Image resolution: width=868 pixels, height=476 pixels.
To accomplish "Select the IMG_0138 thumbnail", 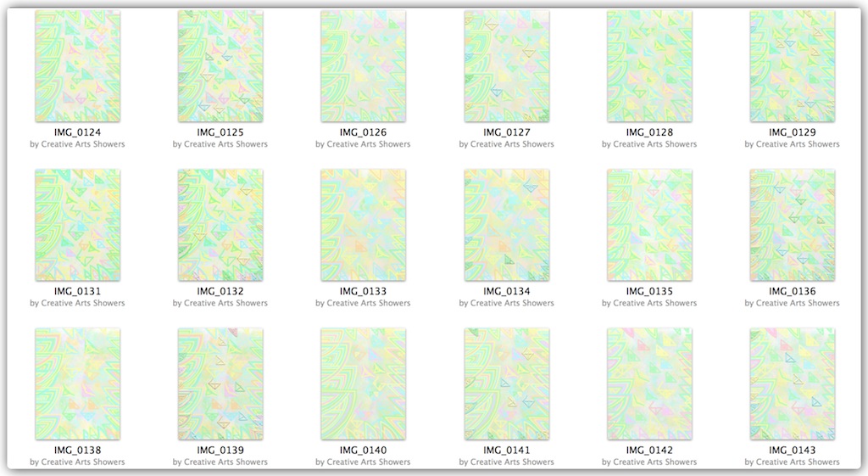I will 77,384.
